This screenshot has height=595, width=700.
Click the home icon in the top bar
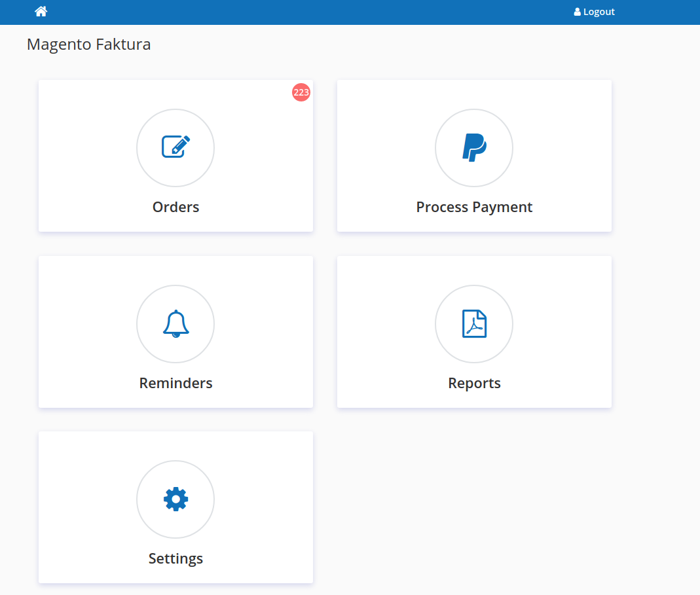41,11
